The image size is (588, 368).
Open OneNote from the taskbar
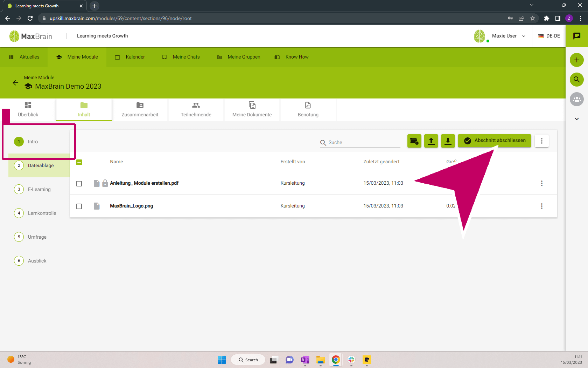(x=305, y=360)
